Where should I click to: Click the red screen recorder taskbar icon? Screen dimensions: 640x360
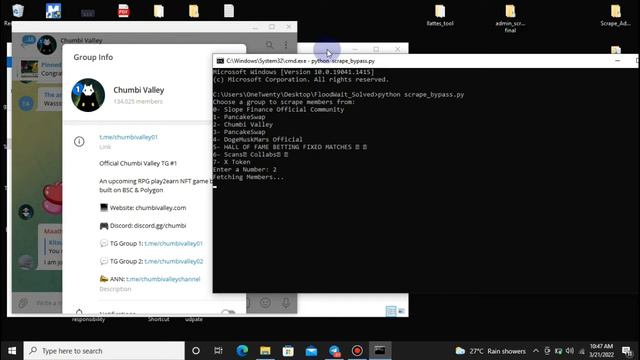pos(357,351)
